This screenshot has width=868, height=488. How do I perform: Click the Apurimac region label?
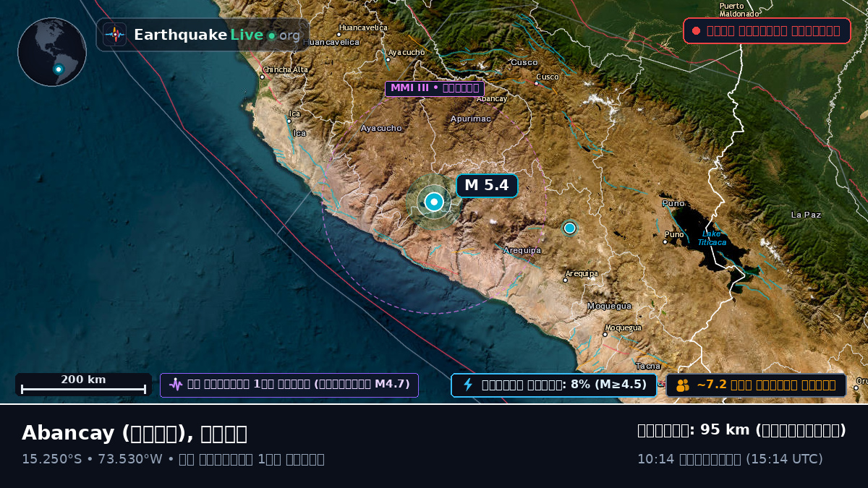[471, 119]
